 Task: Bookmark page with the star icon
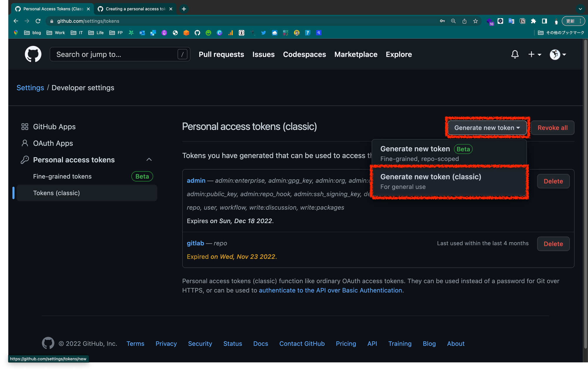[x=475, y=21]
